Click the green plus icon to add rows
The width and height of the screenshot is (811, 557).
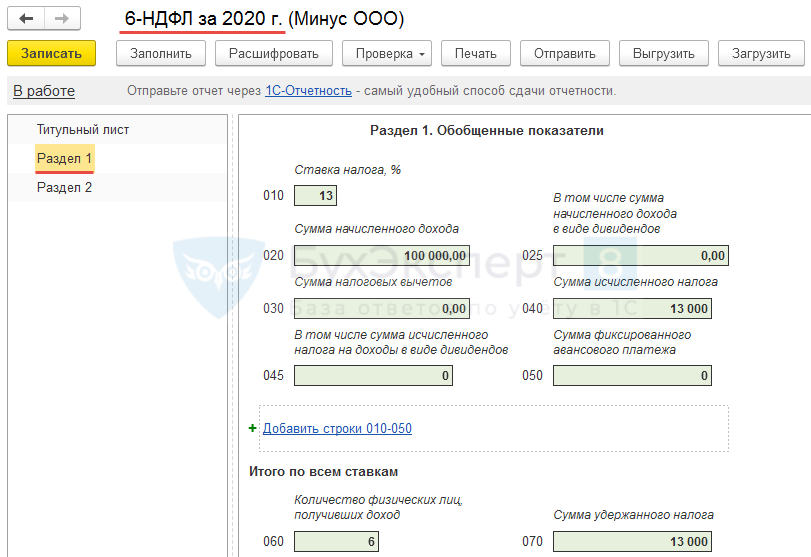[x=252, y=428]
